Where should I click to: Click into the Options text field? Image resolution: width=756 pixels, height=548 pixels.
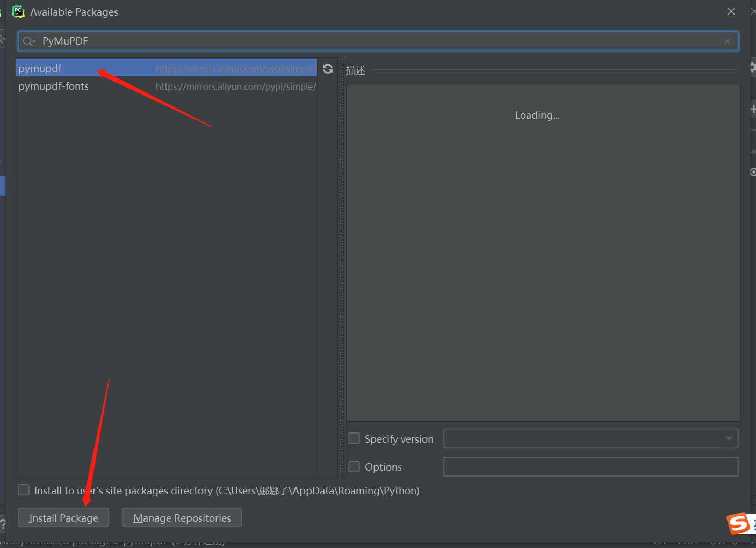[x=591, y=466]
